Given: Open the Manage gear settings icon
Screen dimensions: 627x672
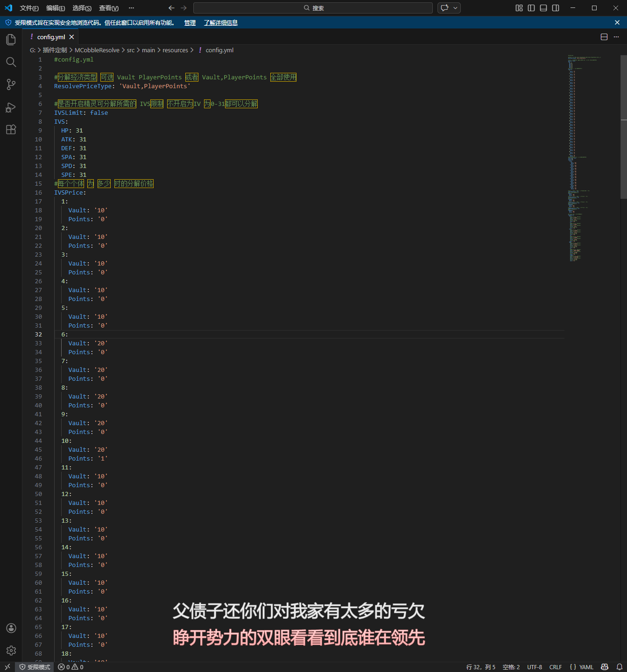Looking at the screenshot, I should [x=11, y=650].
